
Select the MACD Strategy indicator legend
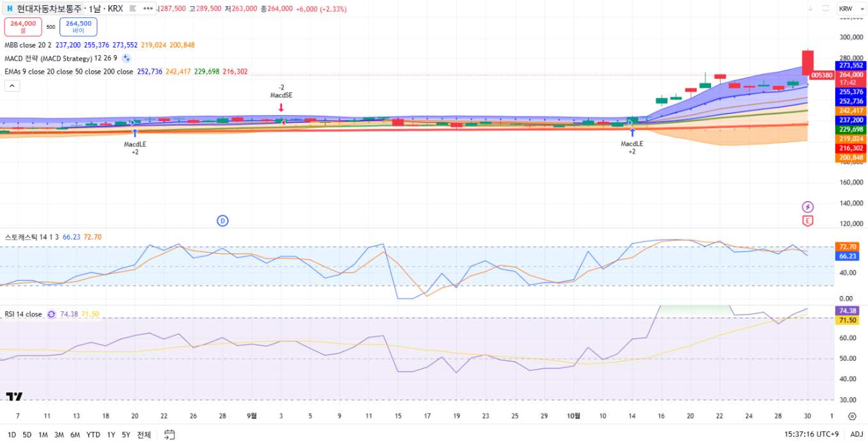61,58
